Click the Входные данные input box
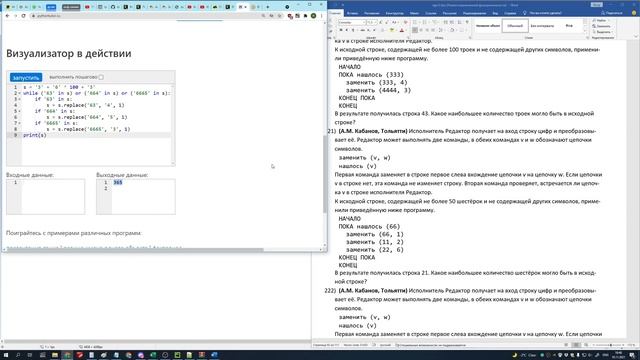This screenshot has width=640, height=360. pyautogui.click(x=46, y=196)
